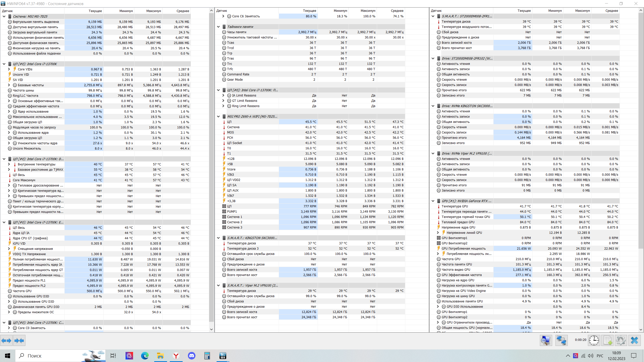This screenshot has height=362, width=644.
Task: Click shrink-columns blue inward arrows button
Action: pyautogui.click(x=19, y=341)
